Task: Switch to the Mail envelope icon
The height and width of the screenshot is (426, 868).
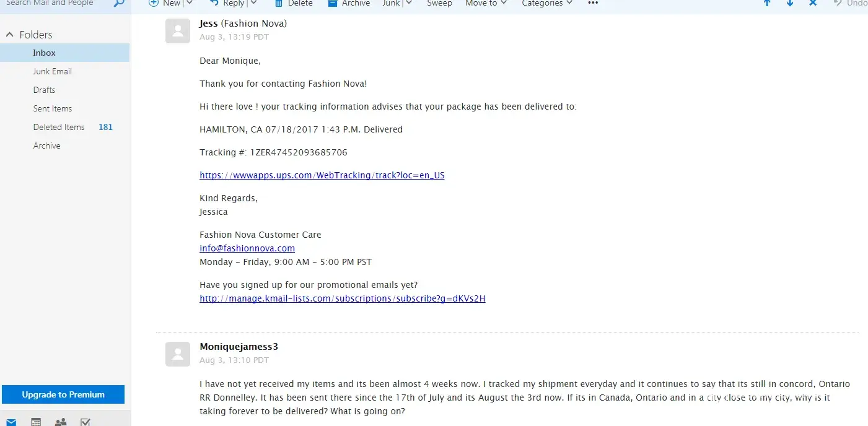Action: pyautogui.click(x=12, y=422)
